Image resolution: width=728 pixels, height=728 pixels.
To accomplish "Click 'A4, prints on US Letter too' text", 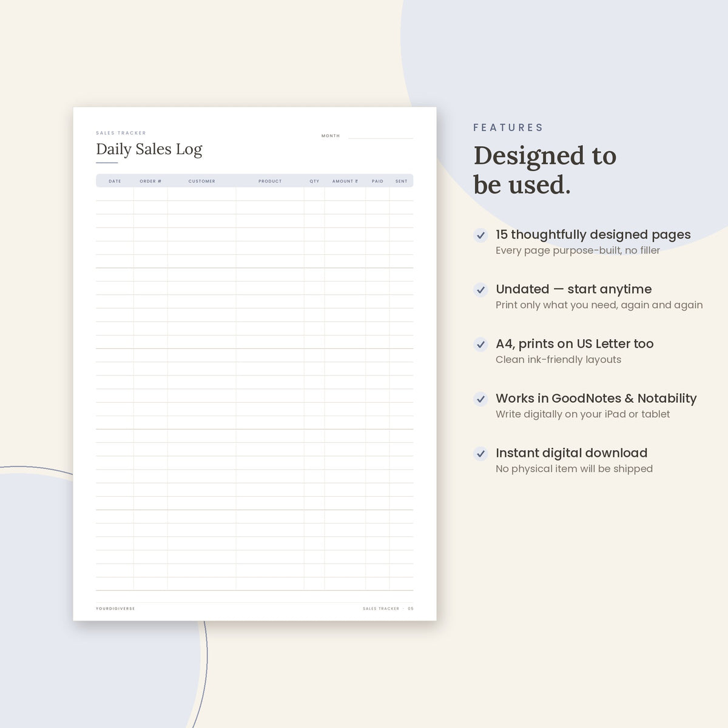I will pos(575,344).
